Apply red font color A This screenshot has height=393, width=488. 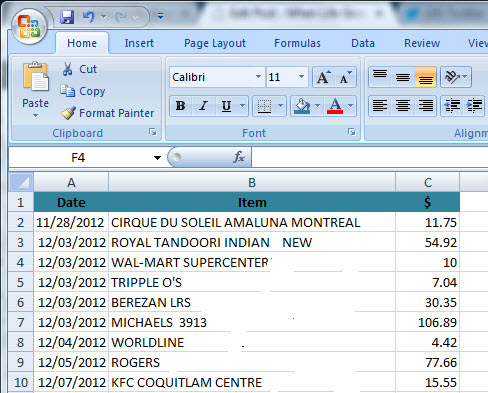click(335, 106)
